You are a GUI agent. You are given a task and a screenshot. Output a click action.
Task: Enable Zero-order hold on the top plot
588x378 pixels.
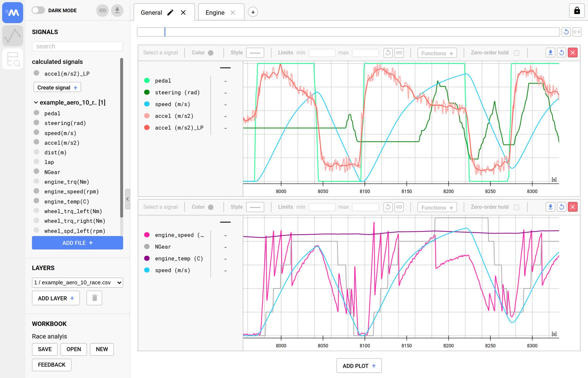[517, 53]
